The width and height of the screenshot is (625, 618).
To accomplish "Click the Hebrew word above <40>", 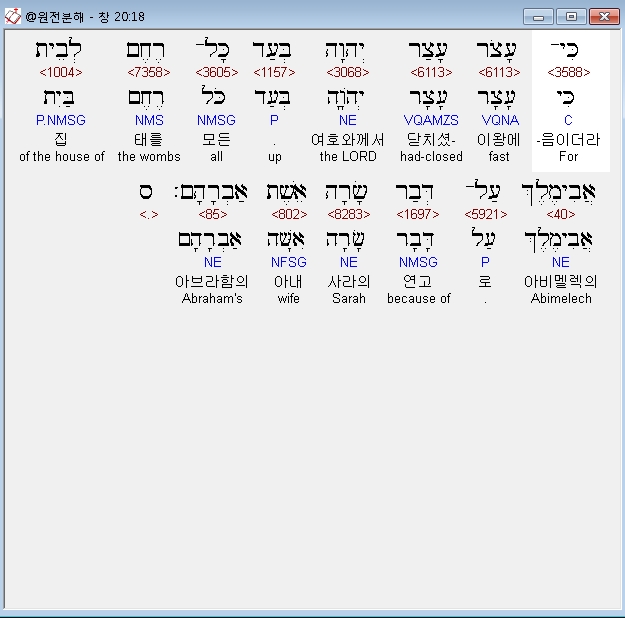I will pos(558,194).
